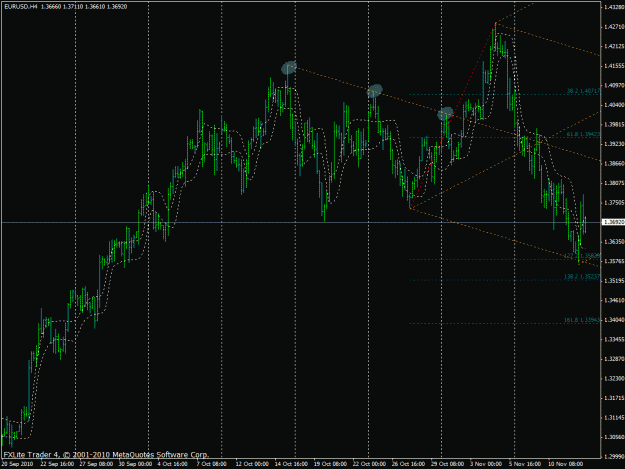625x469 pixels.
Task: Click the 22 Oct 00:00 time label
Action: pyautogui.click(x=369, y=464)
